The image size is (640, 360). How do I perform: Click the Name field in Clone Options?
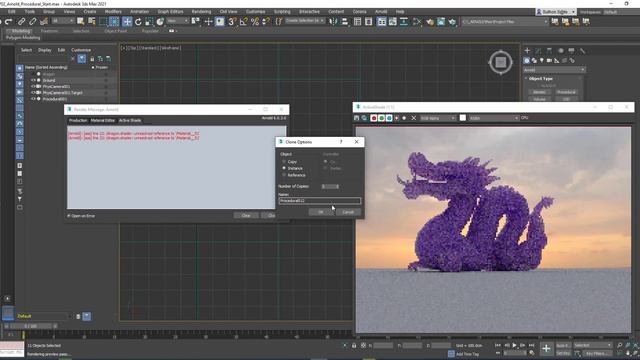pos(320,201)
